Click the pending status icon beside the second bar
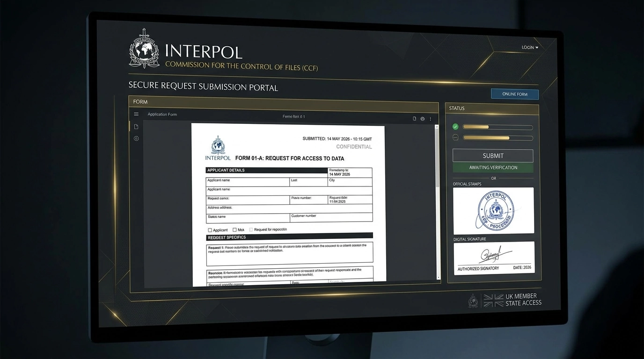The image size is (644, 359). [x=455, y=137]
